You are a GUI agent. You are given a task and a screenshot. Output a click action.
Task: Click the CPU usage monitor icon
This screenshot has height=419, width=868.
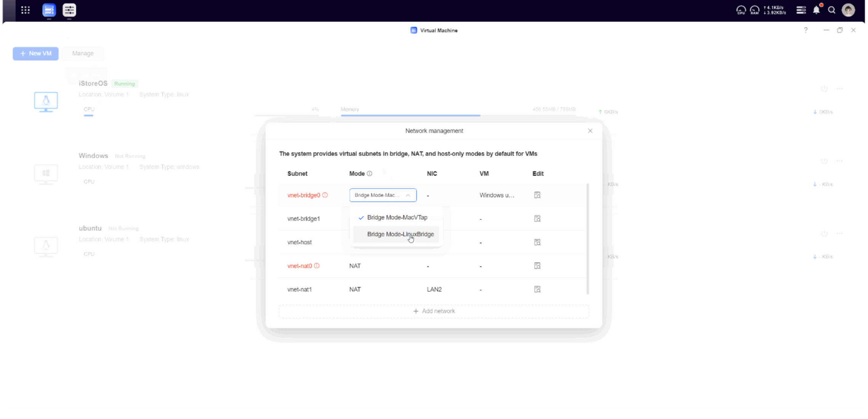pos(741,10)
